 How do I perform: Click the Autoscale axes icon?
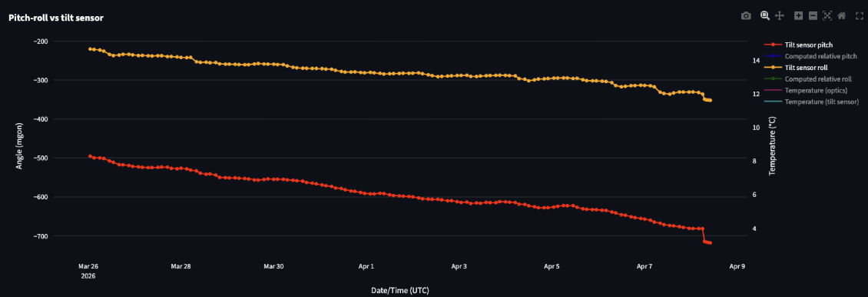(x=827, y=16)
